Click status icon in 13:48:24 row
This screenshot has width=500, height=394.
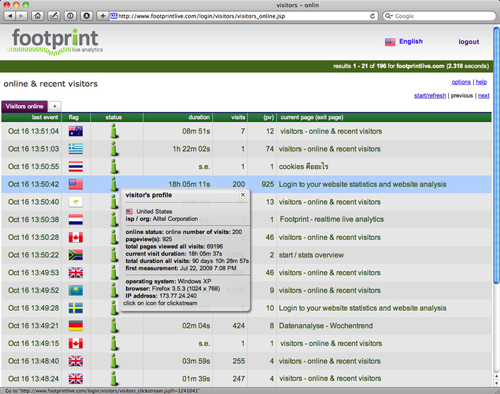pos(114,378)
